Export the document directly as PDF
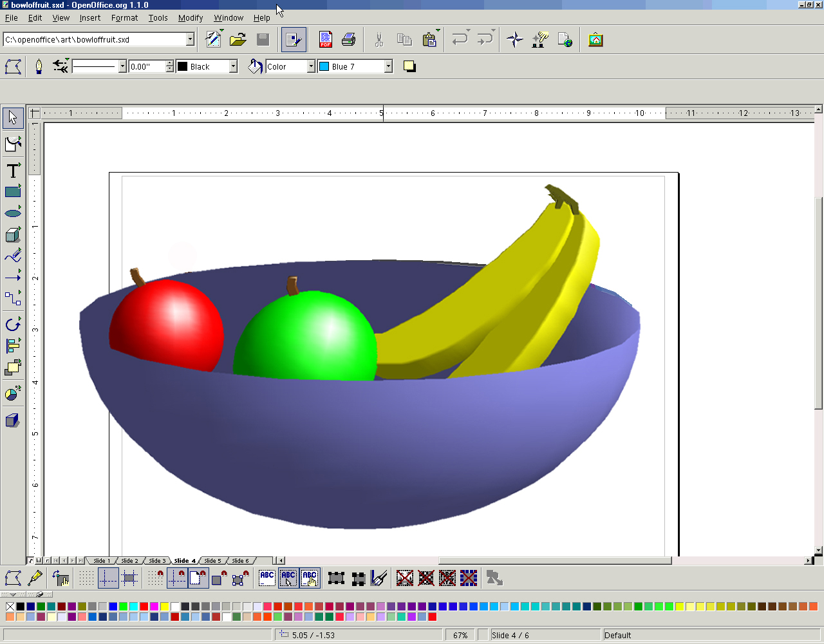Image resolution: width=824 pixels, height=644 pixels. 326,40
